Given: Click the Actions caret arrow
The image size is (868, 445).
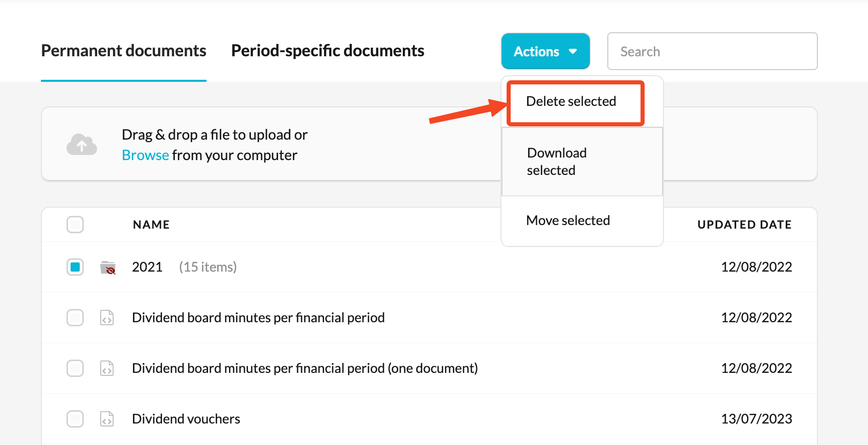Looking at the screenshot, I should point(573,52).
